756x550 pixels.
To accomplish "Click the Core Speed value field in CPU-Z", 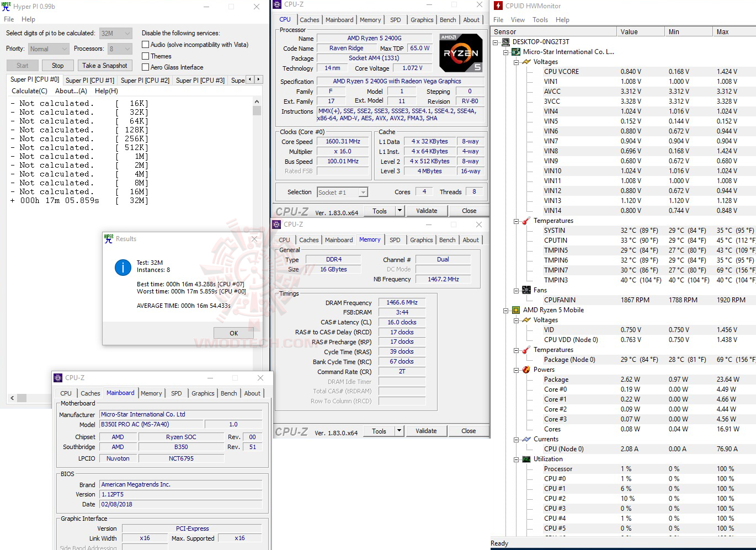I will pos(343,141).
